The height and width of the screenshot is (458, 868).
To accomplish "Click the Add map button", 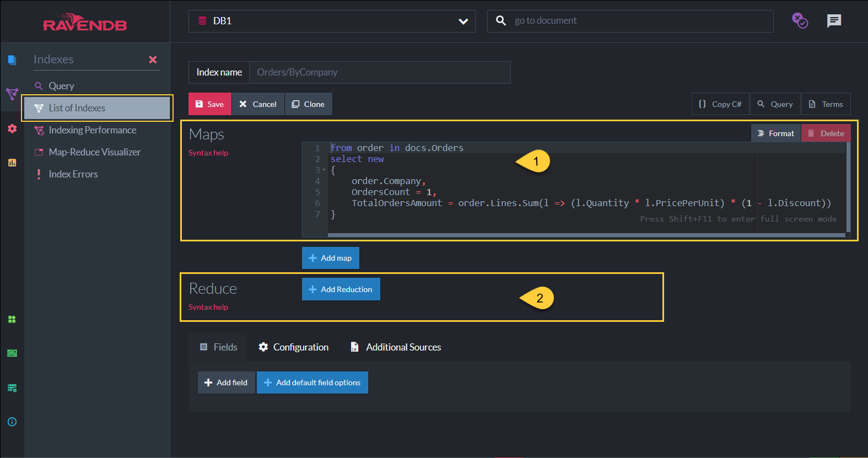I will (331, 258).
